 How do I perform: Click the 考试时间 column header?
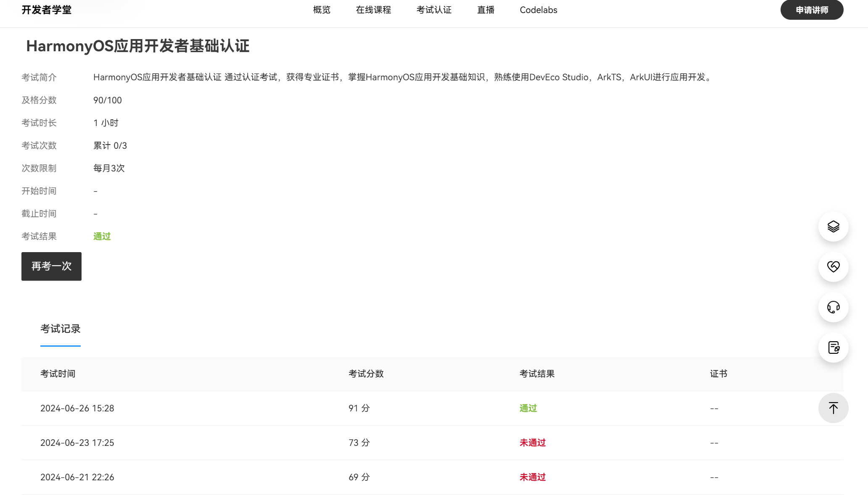tap(58, 374)
